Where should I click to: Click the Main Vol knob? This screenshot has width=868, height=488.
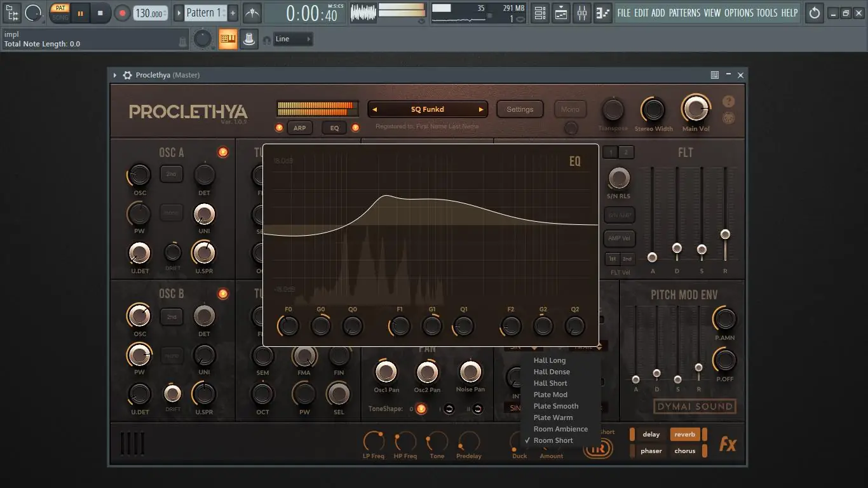(x=696, y=109)
